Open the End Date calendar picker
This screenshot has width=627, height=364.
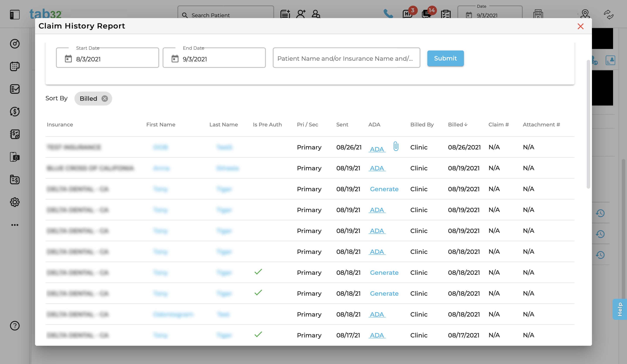[x=175, y=59]
